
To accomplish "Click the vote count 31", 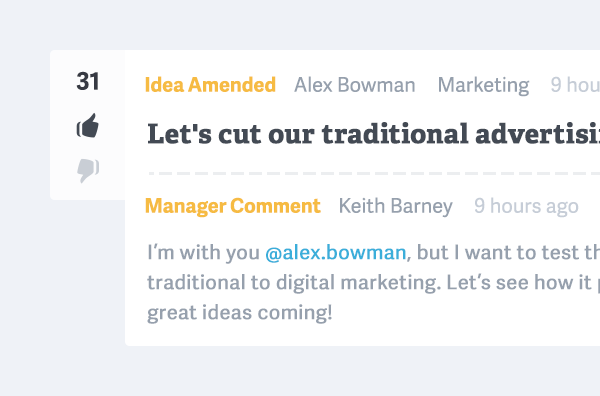I will pyautogui.click(x=88, y=81).
